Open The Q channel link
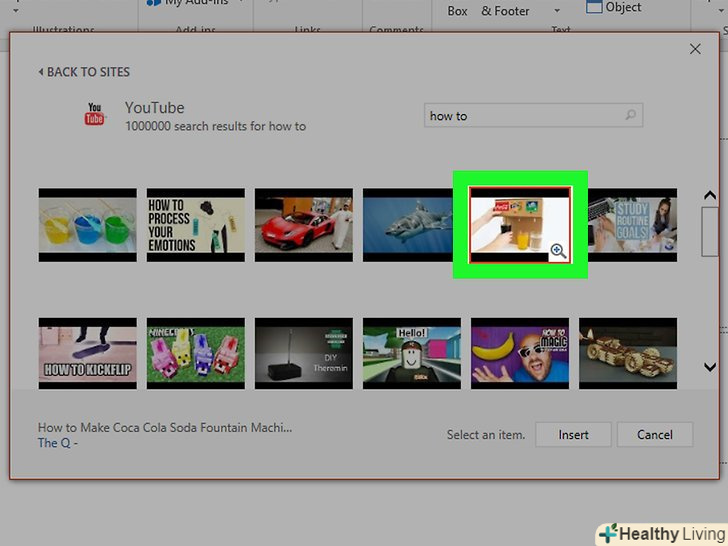This screenshot has height=546, width=728. pyautogui.click(x=57, y=443)
